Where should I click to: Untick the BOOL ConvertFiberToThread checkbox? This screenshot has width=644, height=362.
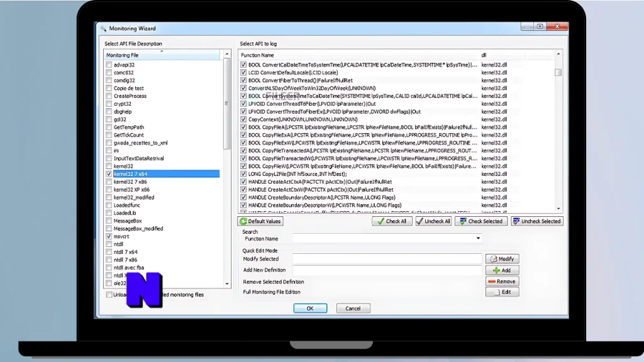[243, 80]
